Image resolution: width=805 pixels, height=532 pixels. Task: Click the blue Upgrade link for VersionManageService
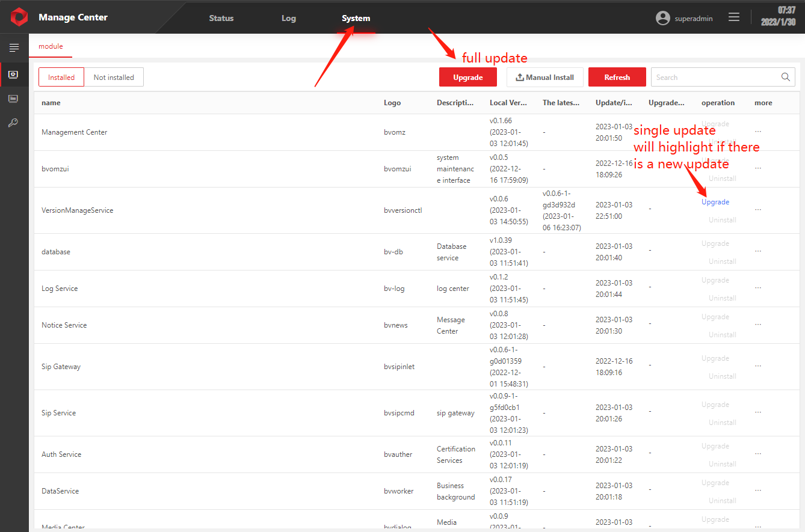[x=715, y=202]
